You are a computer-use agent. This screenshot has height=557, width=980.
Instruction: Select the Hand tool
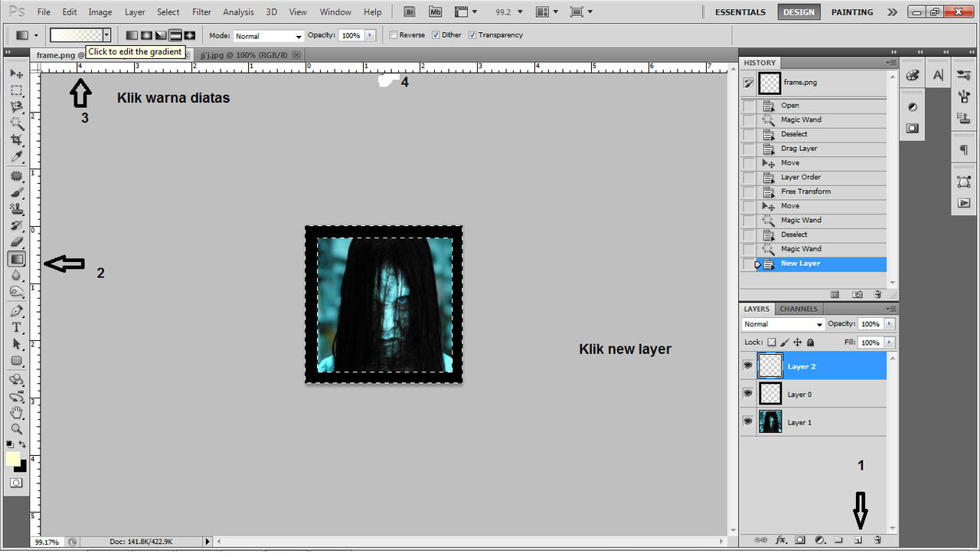click(17, 411)
